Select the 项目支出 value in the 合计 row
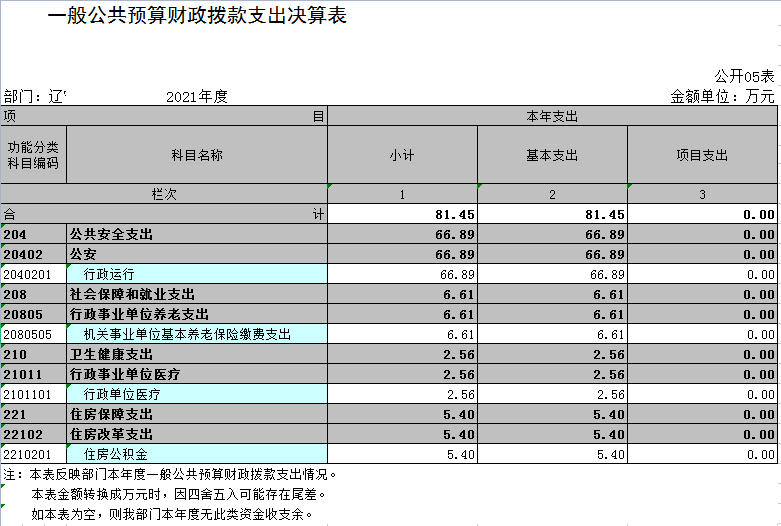The width and height of the screenshot is (781, 526). [x=702, y=214]
